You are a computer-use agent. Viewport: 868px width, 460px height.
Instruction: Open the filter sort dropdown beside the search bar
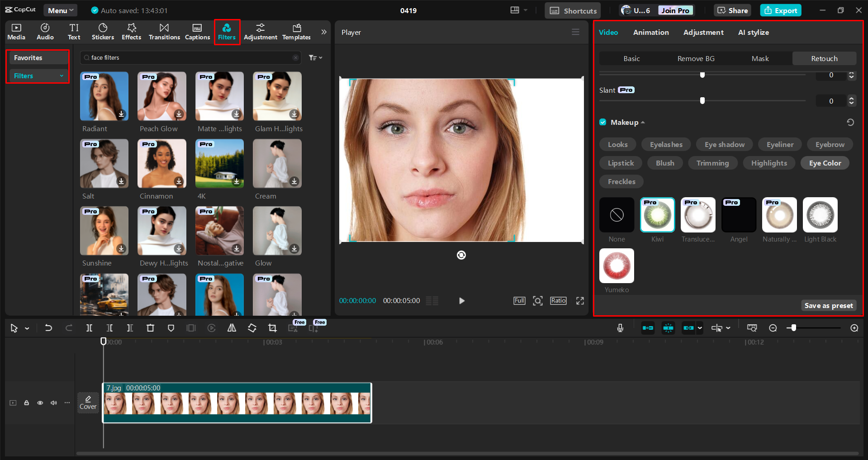[315, 57]
